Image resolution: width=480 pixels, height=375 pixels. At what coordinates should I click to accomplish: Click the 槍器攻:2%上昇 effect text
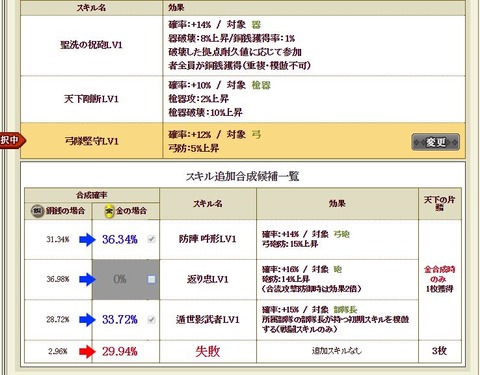[198, 99]
